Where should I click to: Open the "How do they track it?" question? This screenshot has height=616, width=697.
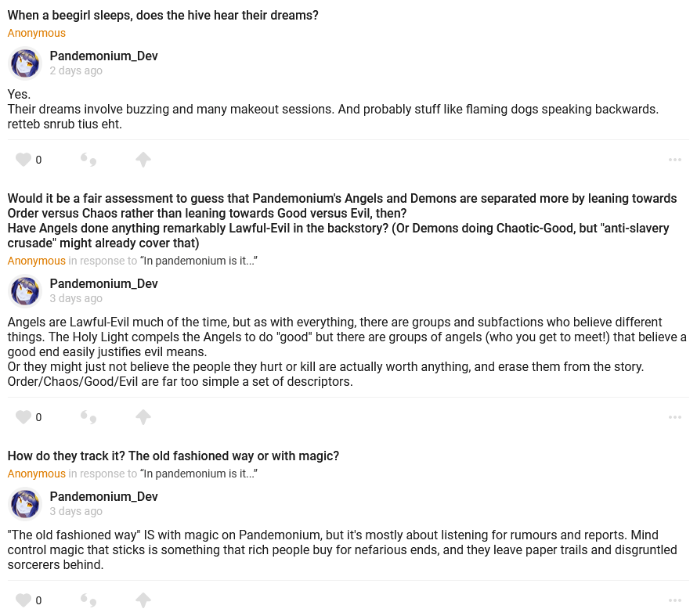point(173,456)
